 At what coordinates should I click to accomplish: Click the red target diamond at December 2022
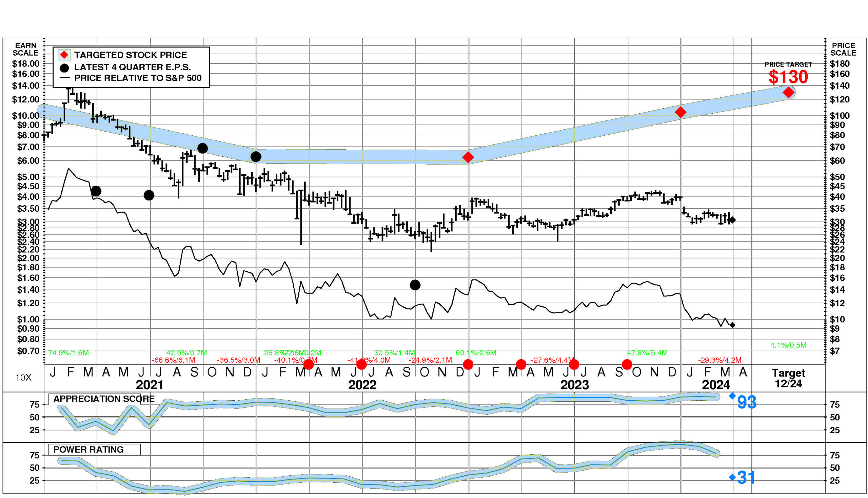pos(468,157)
